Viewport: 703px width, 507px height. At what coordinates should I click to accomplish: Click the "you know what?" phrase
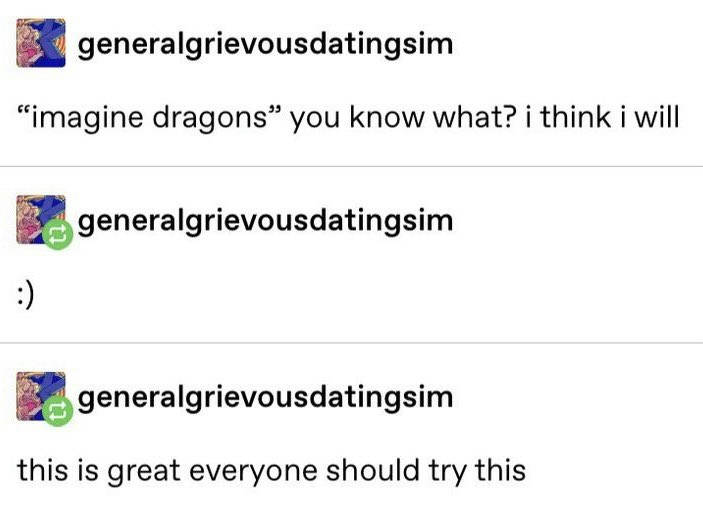point(402,119)
